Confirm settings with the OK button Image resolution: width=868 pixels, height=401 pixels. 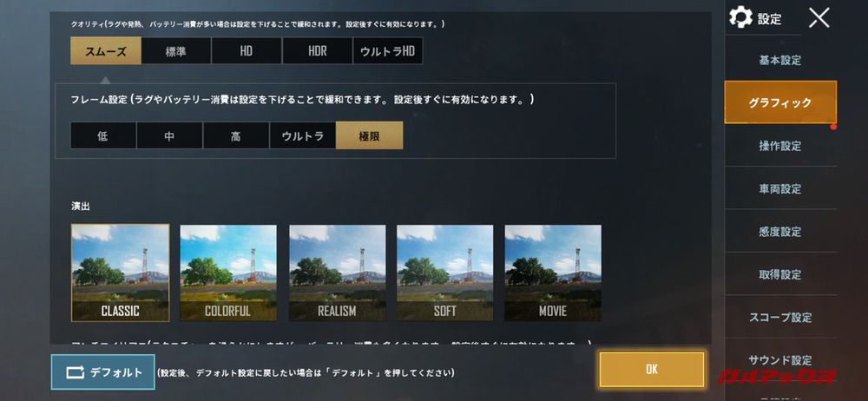click(x=652, y=369)
